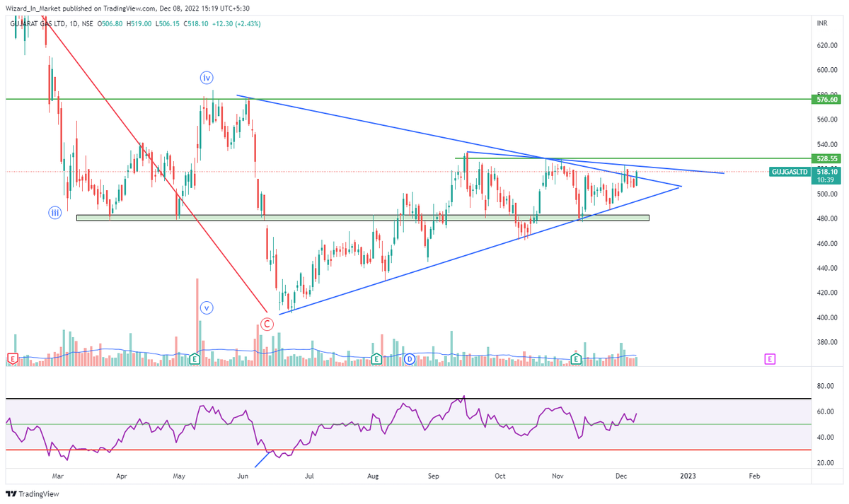
Task: Click the GUJGASLTD price-axis tag
Action: [789, 172]
